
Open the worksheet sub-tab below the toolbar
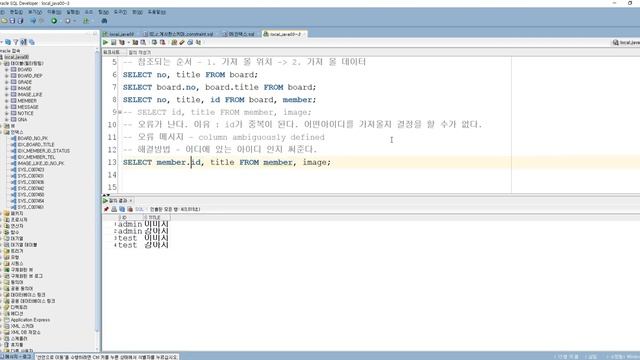111,52
